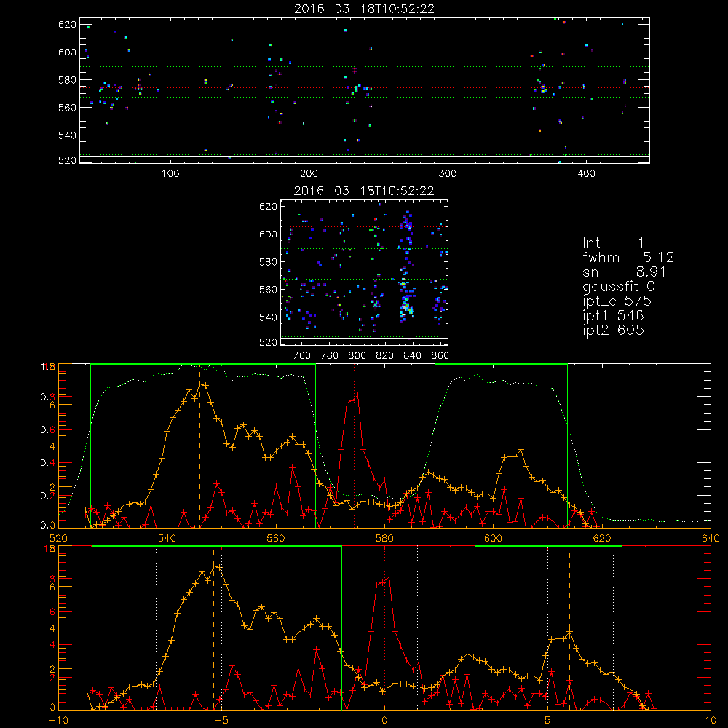Click x-axis label 560 under the third plot

point(276,539)
